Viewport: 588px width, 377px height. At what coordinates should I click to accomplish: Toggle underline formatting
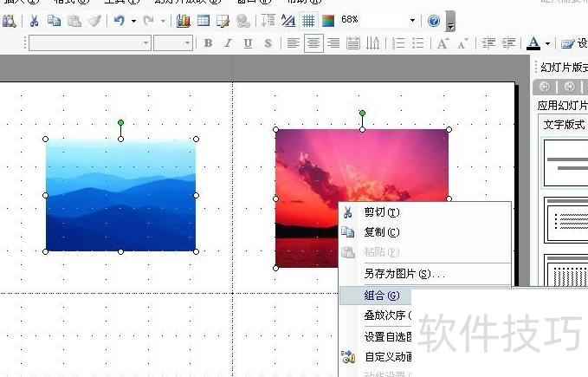pos(248,43)
